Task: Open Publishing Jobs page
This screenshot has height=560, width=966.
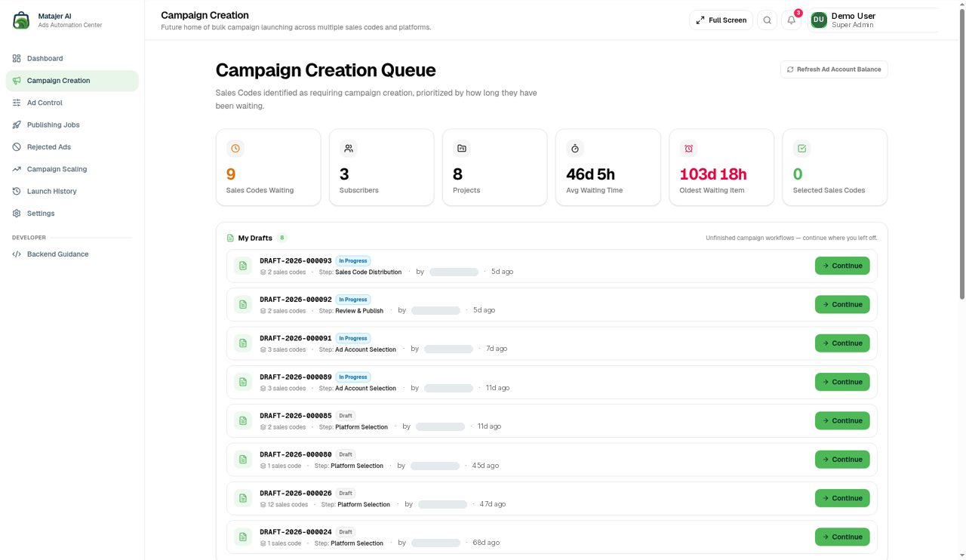Action: [72, 125]
